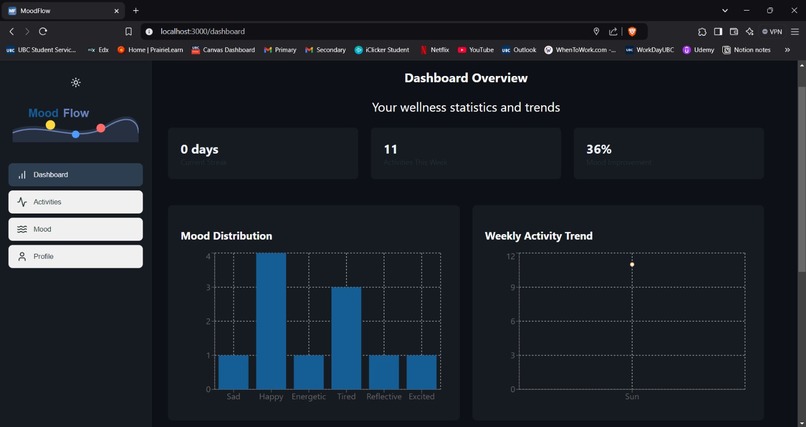Open the Brave Shields icon

[632, 31]
